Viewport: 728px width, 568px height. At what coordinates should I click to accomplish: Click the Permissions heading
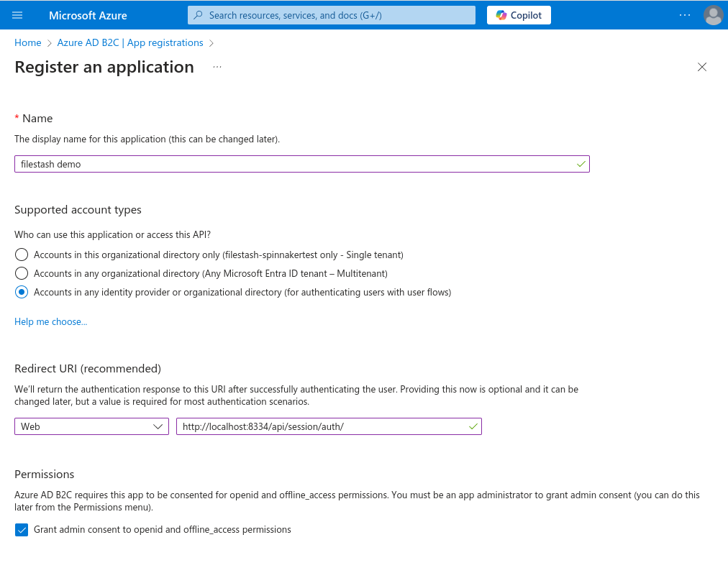[44, 475]
